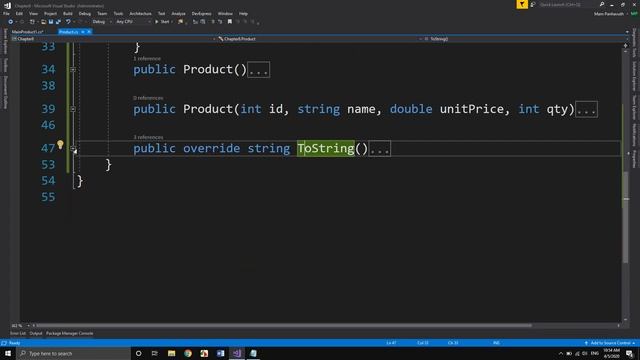The width and height of the screenshot is (640, 360).
Task: Click the yellow notifications flag icon
Action: [522, 4]
